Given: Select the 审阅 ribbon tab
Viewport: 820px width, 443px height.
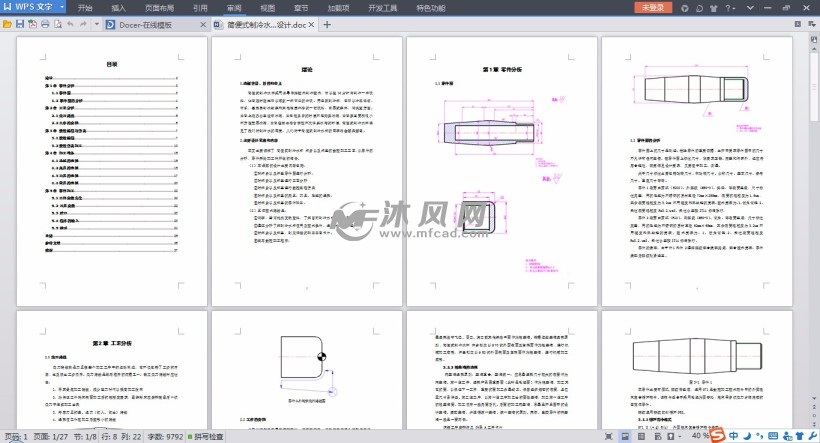Looking at the screenshot, I should (x=234, y=8).
